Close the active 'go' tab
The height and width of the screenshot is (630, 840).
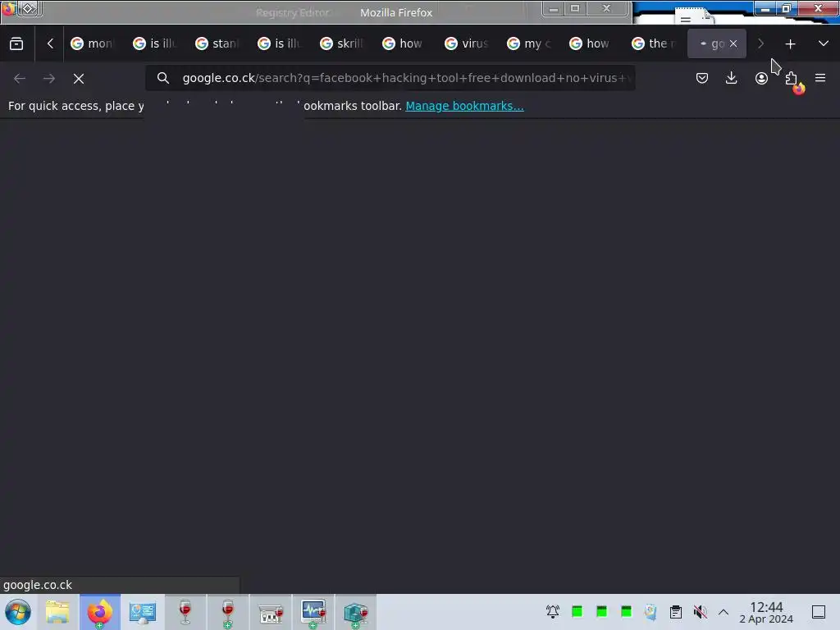[x=733, y=44]
